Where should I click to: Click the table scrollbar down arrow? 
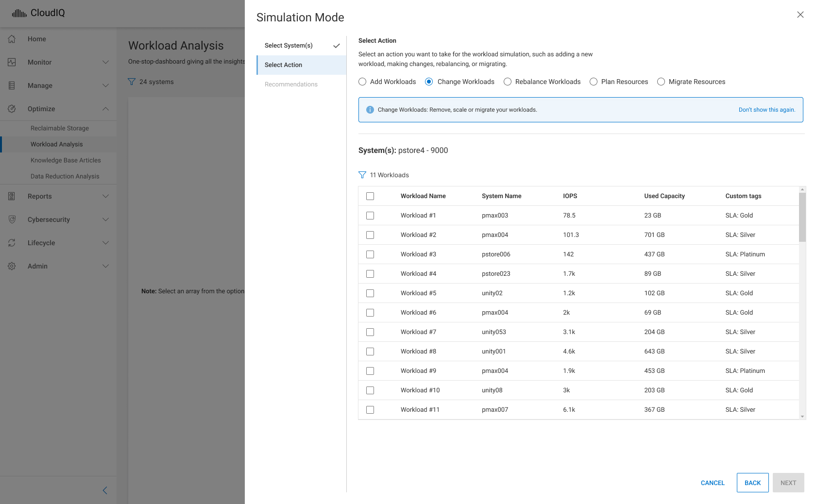click(802, 417)
